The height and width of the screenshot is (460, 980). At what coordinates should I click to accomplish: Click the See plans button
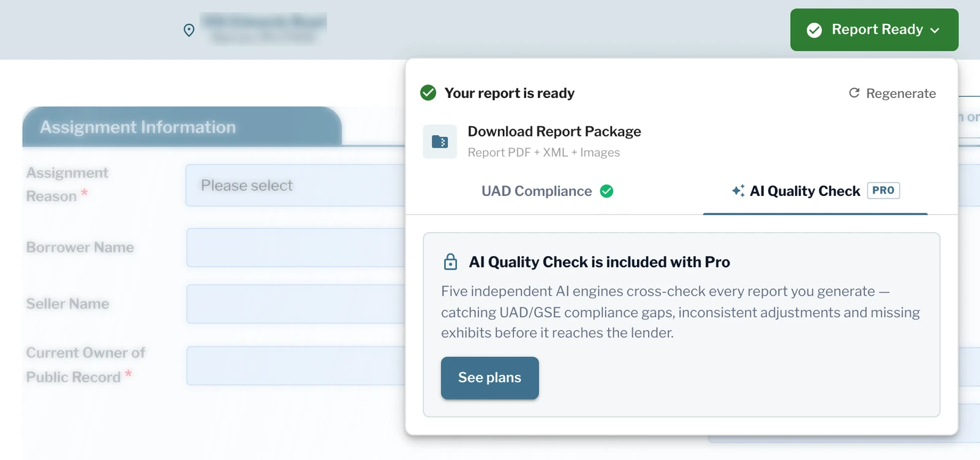point(490,378)
